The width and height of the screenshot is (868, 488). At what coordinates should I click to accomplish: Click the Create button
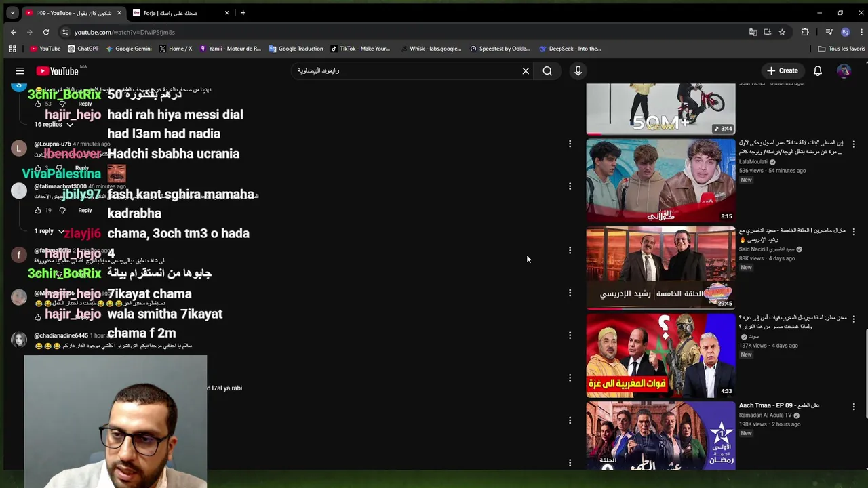coord(782,70)
